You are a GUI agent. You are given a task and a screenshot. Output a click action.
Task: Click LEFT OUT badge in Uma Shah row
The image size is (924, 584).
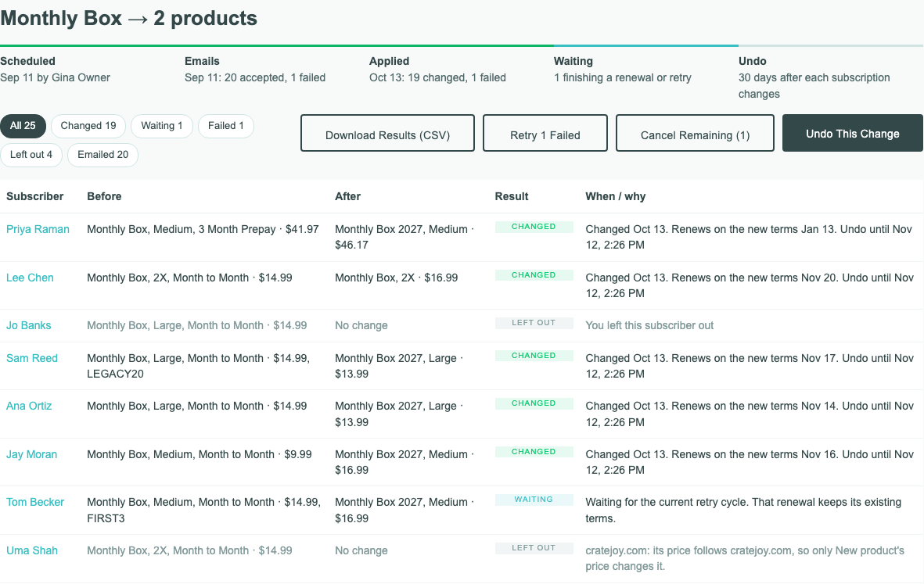coord(534,547)
